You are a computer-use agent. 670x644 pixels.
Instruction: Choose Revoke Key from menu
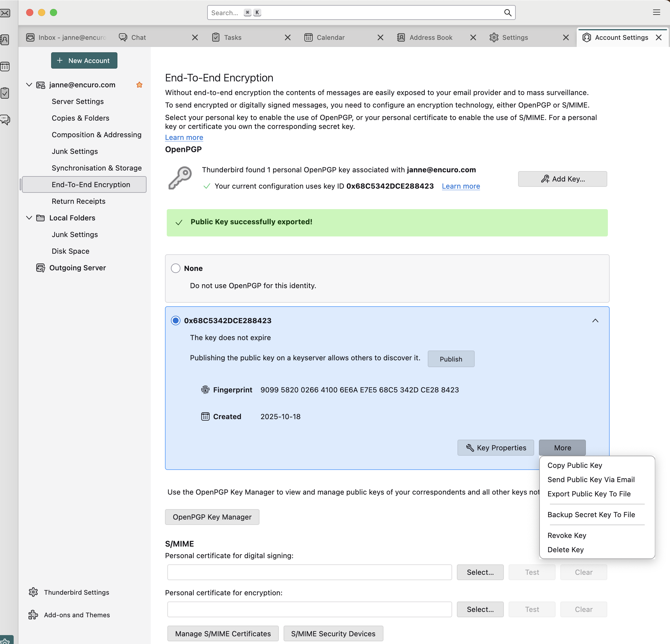click(x=597, y=535)
